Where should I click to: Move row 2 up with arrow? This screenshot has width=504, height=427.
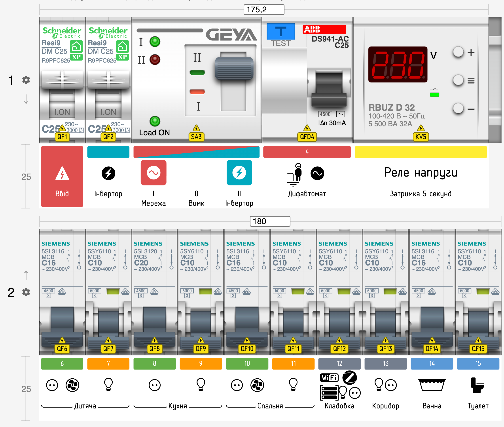click(x=26, y=275)
